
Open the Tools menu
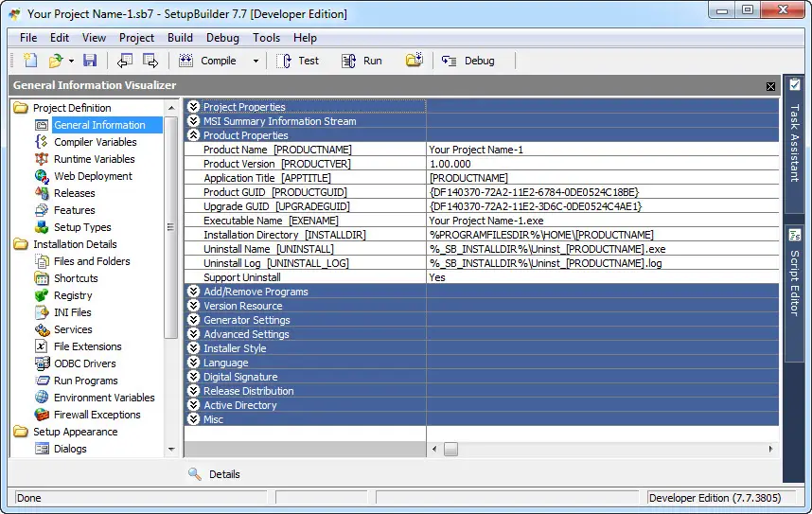click(x=266, y=38)
